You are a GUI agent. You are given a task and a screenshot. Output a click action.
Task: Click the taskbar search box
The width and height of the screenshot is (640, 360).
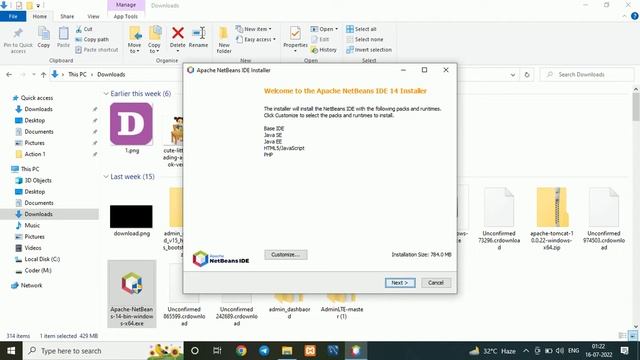click(x=103, y=351)
